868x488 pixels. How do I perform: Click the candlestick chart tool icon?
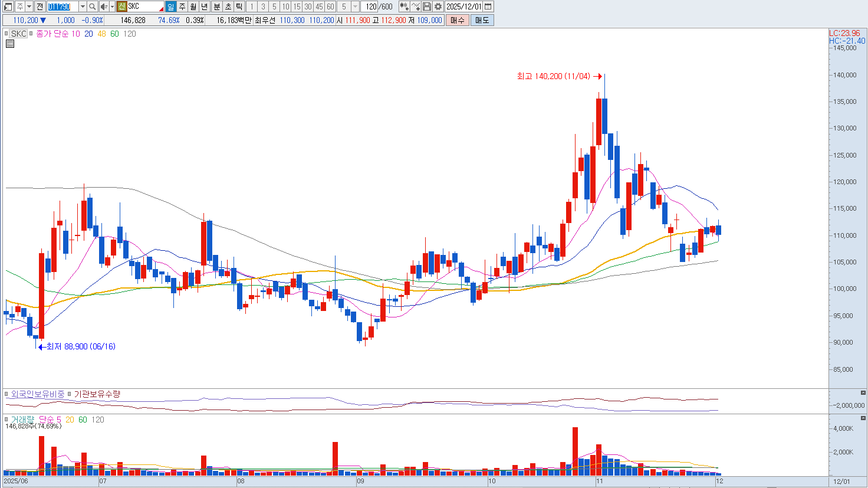click(404, 6)
